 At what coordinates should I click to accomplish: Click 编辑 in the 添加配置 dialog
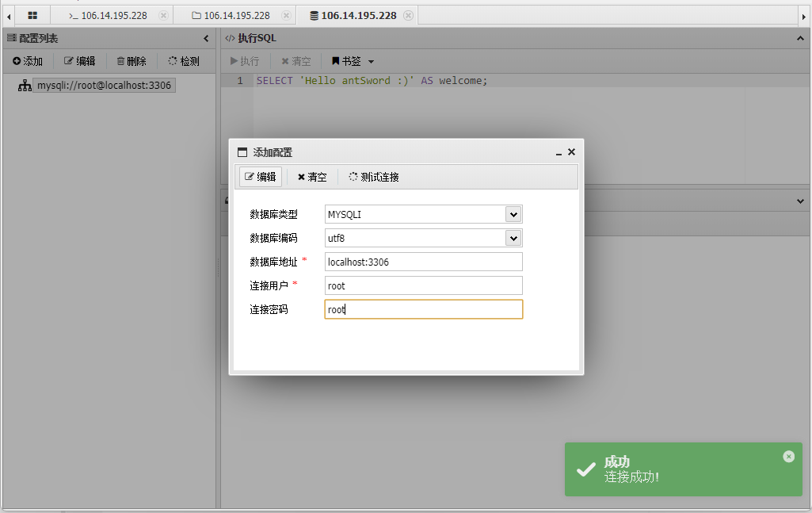pos(261,177)
